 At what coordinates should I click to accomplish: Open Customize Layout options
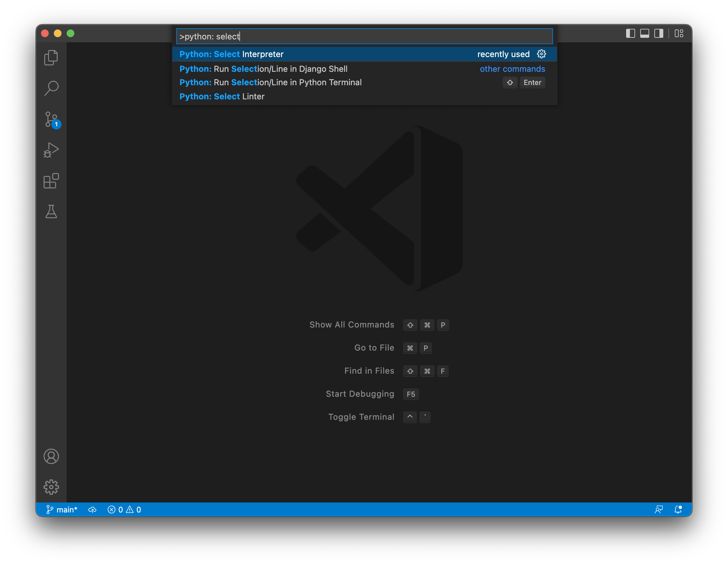[x=679, y=33]
